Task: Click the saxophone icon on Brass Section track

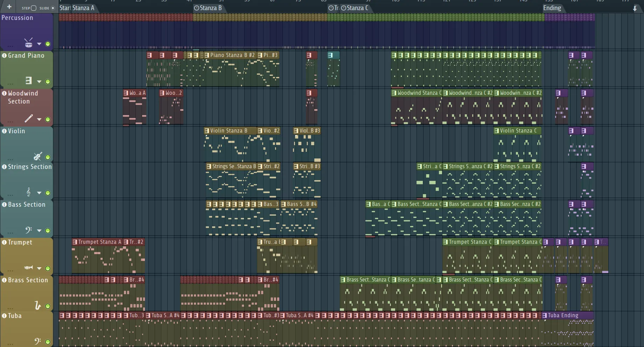Action: point(37,306)
